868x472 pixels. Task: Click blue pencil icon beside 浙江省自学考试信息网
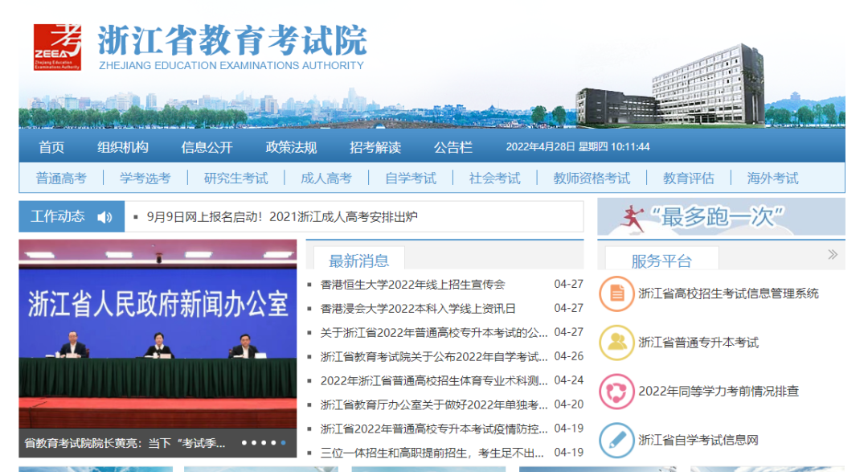[x=616, y=438]
